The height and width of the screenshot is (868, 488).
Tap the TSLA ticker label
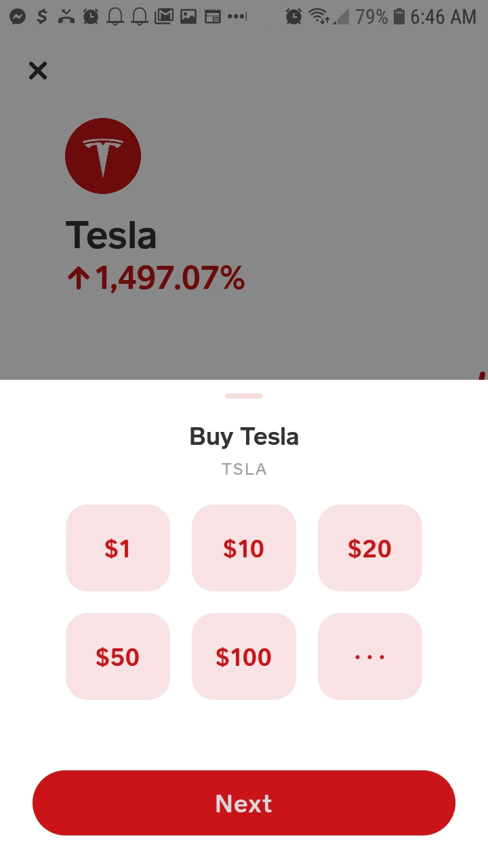coord(244,469)
